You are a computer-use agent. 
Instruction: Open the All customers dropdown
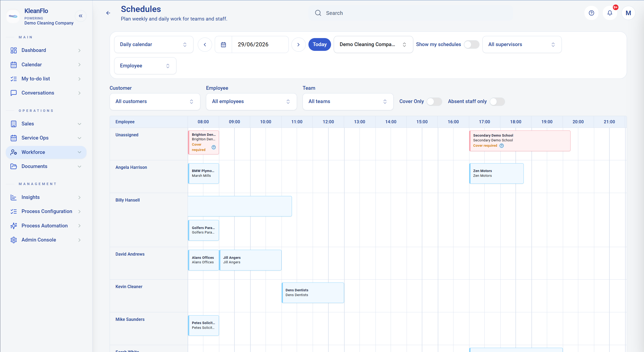coord(155,101)
